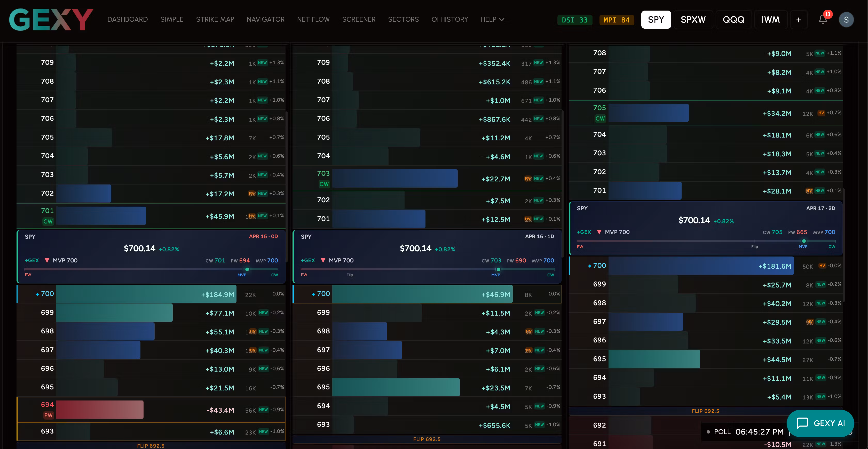Click the red triangle in the APR 17 card
868x449 pixels.
coord(599,232)
